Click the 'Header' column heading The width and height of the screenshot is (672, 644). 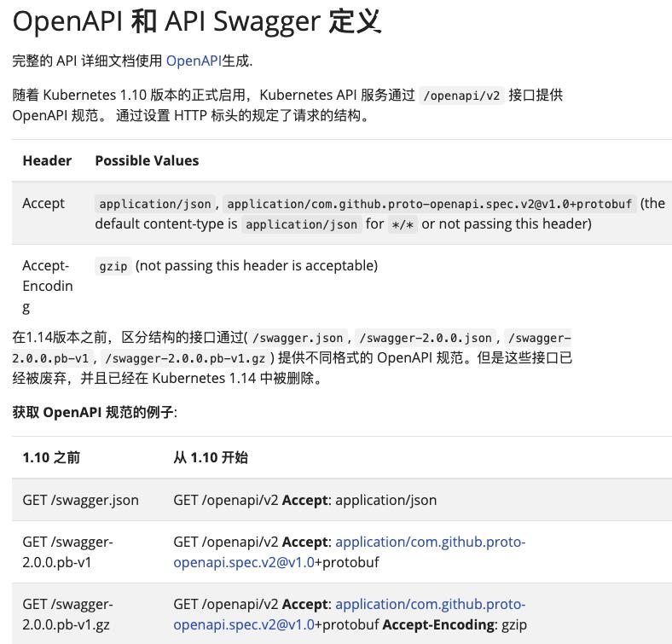(47, 160)
